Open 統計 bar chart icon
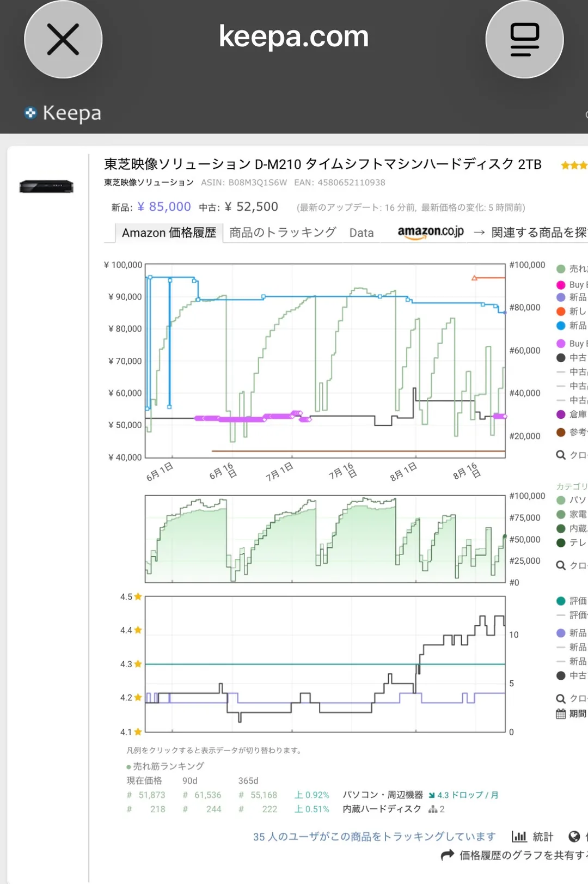Image resolution: width=588 pixels, height=884 pixels. [519, 836]
